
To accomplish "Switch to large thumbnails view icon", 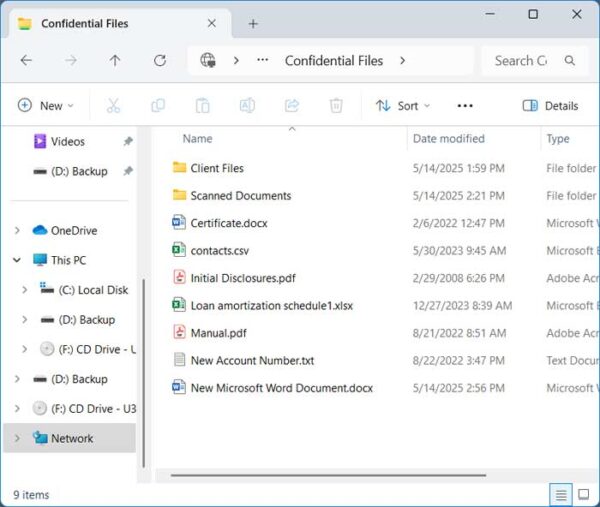I will 584,495.
